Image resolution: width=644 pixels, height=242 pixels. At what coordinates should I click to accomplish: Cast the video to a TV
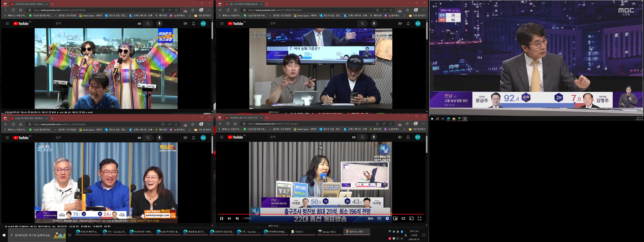411,218
